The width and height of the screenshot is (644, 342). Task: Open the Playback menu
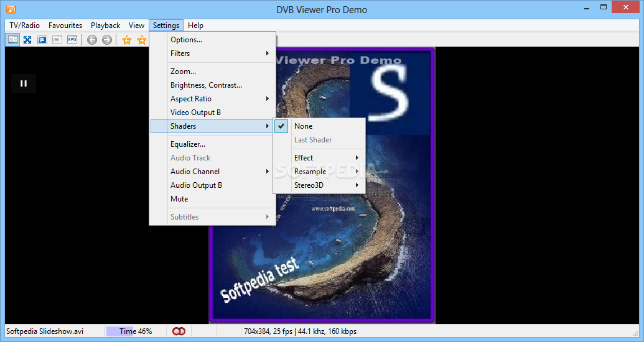(x=106, y=25)
